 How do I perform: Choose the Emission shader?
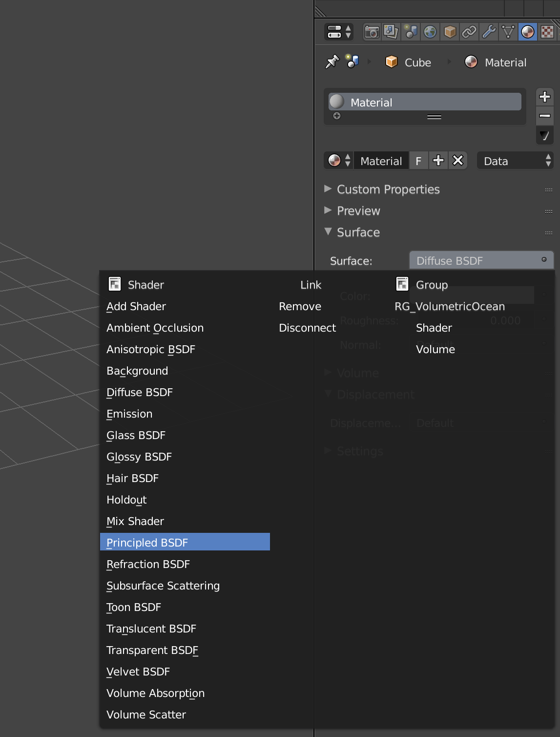tap(185, 414)
